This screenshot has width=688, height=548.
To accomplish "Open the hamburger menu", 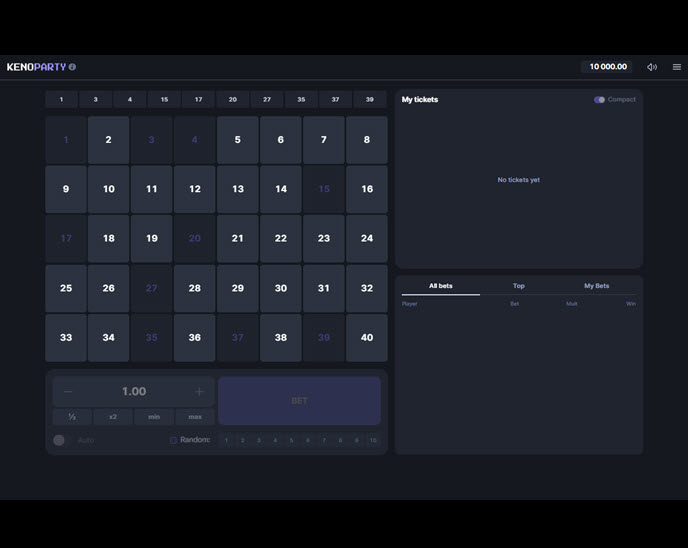I will tap(677, 67).
